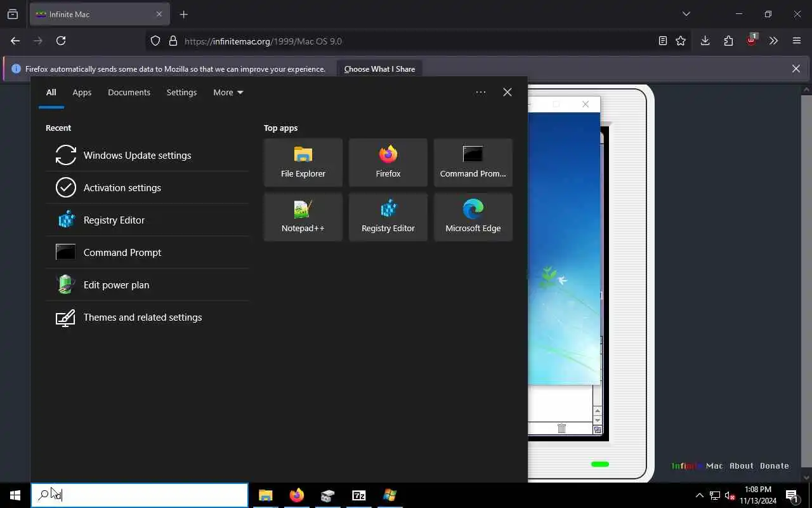Open Themes and related settings
This screenshot has height=508, width=812.
[x=147, y=317]
